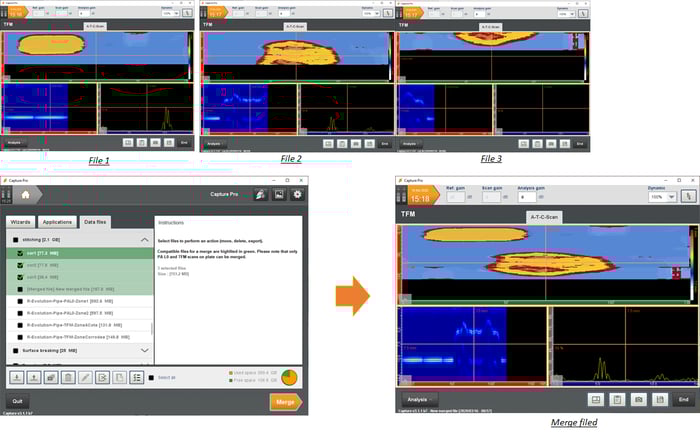Click the cursor tool icon in Merge file window
Image resolution: width=700 pixels, height=434 pixels.
(688, 196)
